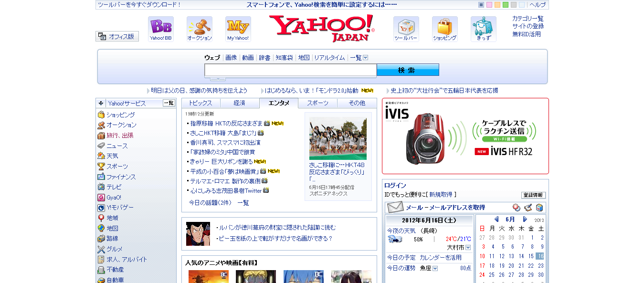
Task: Open the ルパン anime thumbnail
Action: click(198, 234)
